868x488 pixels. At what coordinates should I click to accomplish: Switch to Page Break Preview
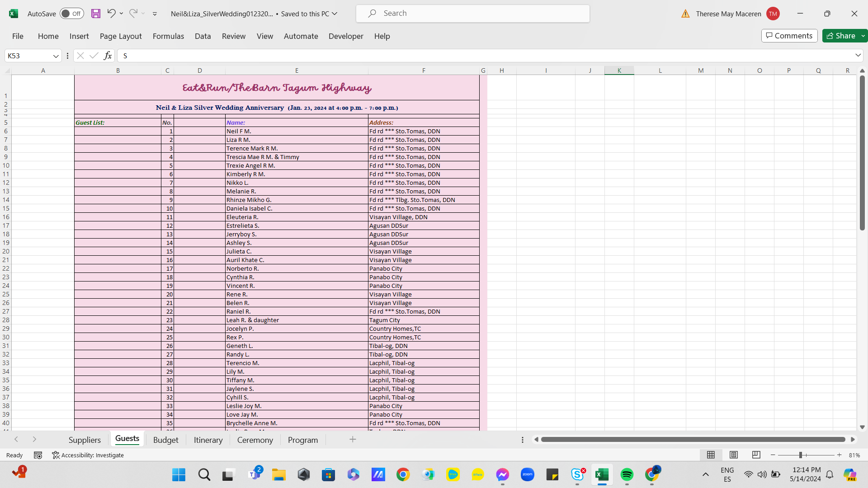pos(756,455)
